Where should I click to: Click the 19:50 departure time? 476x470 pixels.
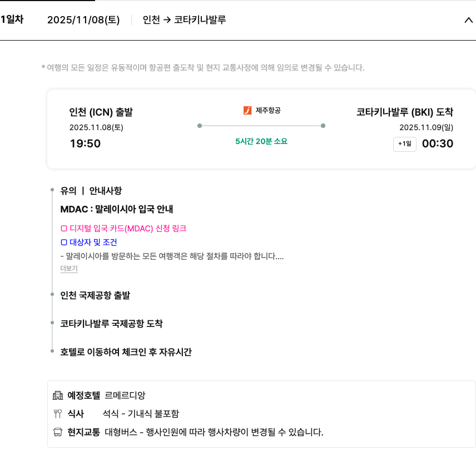[x=85, y=144]
